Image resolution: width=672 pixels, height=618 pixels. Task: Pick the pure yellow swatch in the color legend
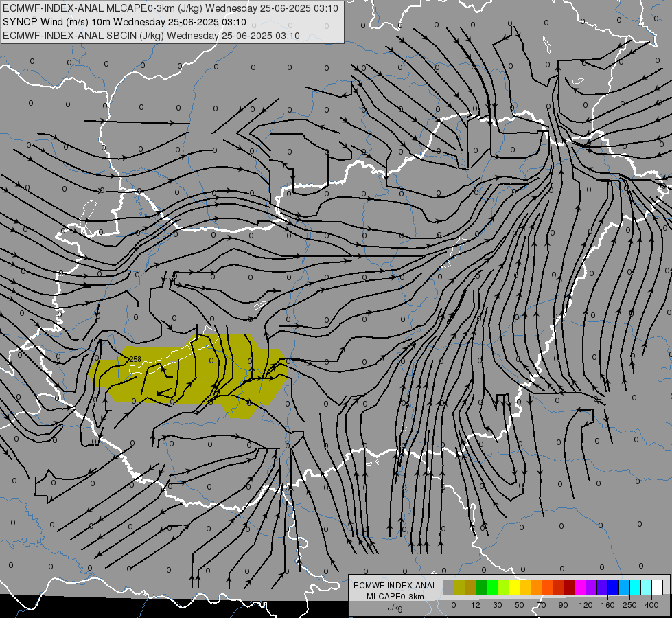[514, 587]
